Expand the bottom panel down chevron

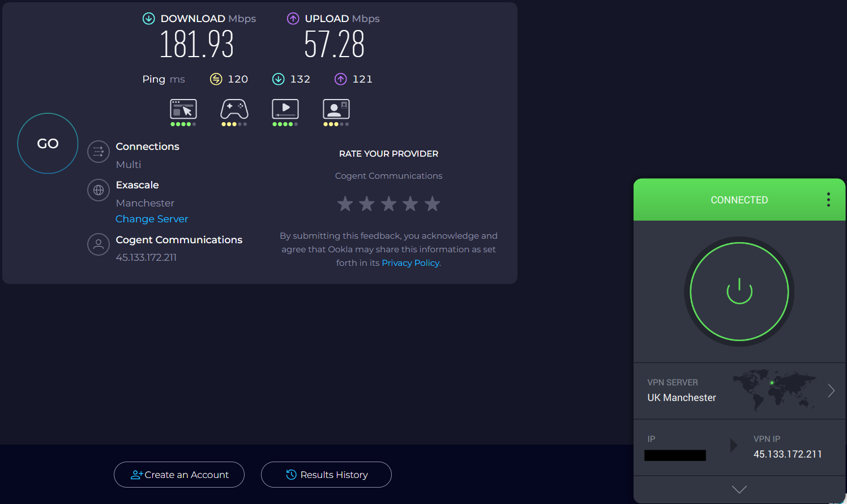click(739, 489)
